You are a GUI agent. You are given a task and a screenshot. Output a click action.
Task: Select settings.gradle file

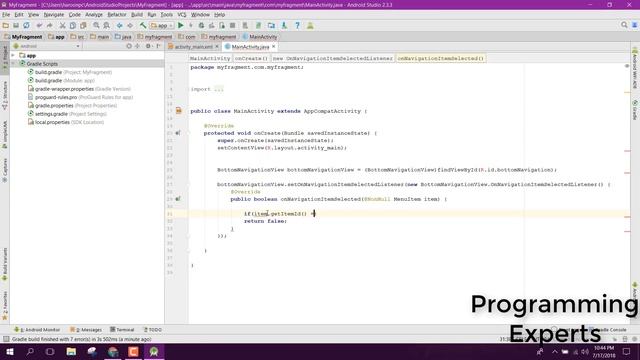point(67,114)
